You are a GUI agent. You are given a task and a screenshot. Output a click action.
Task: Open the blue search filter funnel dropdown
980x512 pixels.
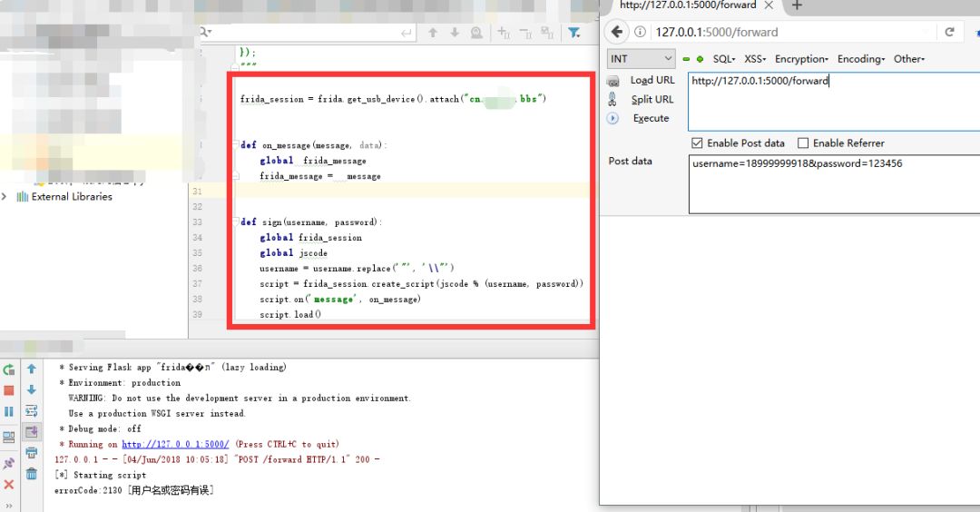coord(573,33)
